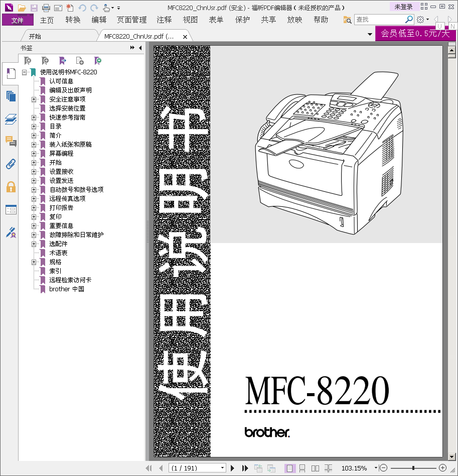The width and height of the screenshot is (458, 476).
Task: Click the bookmark page-add icon
Action: tap(80, 61)
